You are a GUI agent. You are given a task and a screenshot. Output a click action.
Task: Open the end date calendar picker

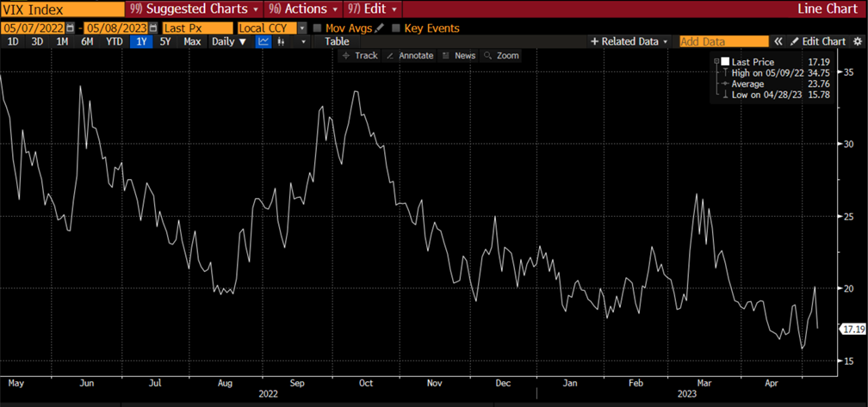(152, 28)
